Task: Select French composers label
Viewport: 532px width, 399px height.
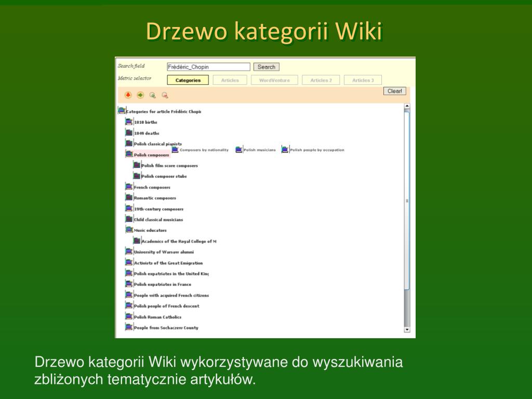Action: 152,187
